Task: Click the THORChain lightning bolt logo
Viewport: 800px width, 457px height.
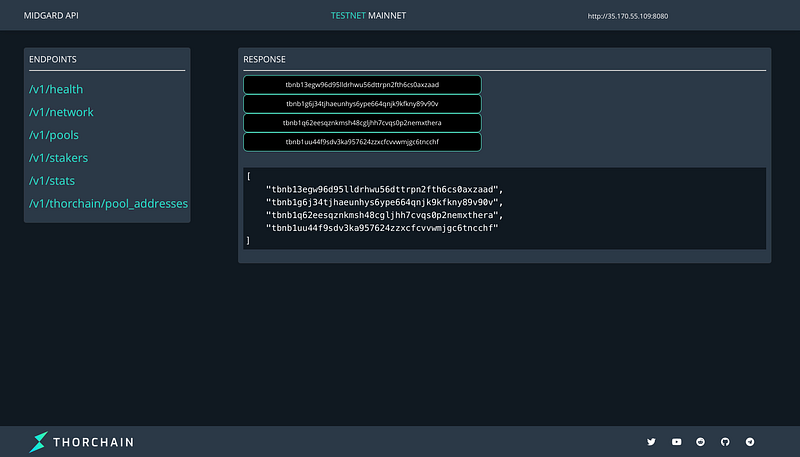Action: click(x=38, y=442)
